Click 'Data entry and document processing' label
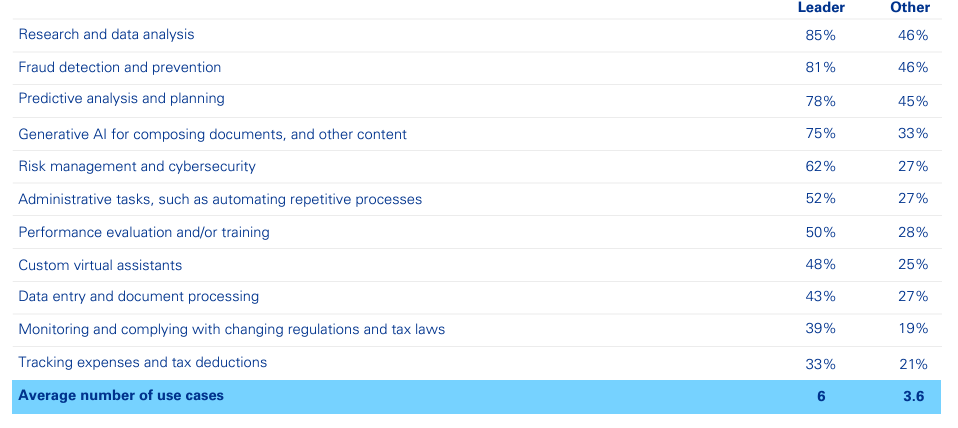Viewport: 958px width, 428px height. pyautogui.click(x=138, y=296)
